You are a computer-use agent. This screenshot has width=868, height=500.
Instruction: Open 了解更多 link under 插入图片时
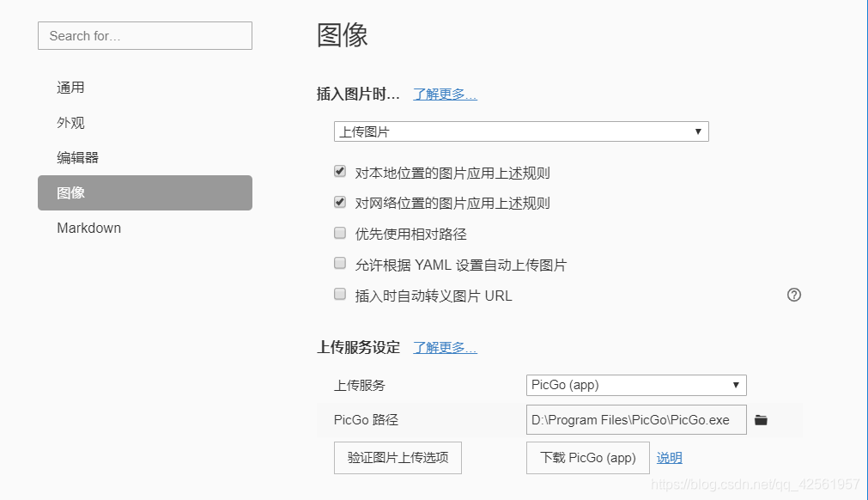pos(444,95)
